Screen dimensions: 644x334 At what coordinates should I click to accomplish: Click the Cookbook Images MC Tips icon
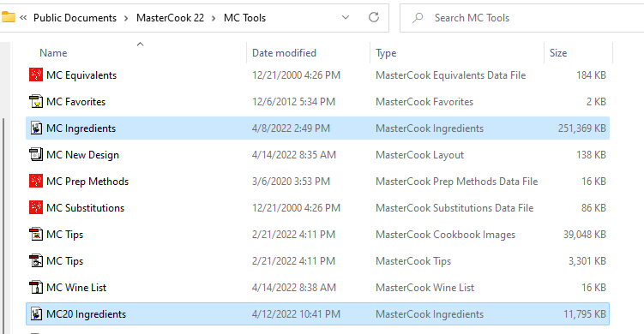[36, 235]
